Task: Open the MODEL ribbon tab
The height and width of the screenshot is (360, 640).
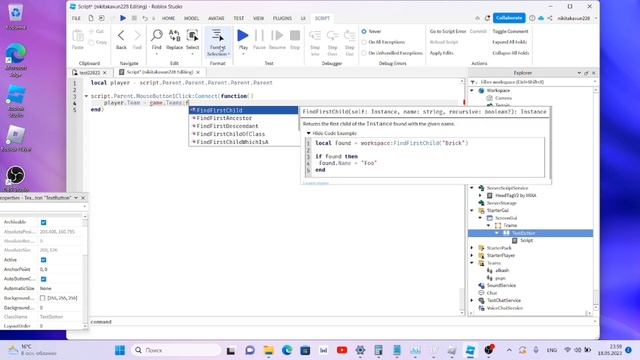Action: 191,18
